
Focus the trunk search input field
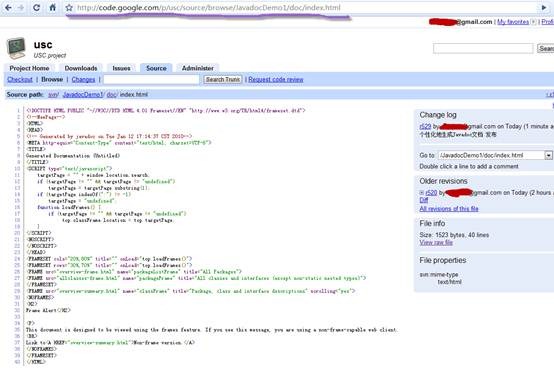click(x=151, y=79)
